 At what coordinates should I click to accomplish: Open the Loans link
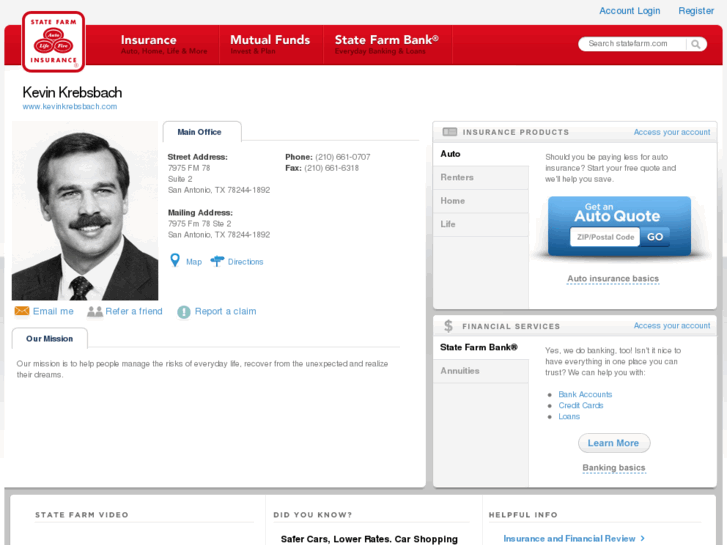pos(569,417)
